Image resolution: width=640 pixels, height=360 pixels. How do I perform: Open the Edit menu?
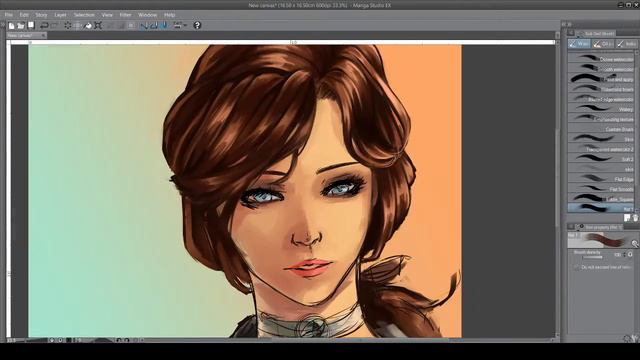click(24, 15)
